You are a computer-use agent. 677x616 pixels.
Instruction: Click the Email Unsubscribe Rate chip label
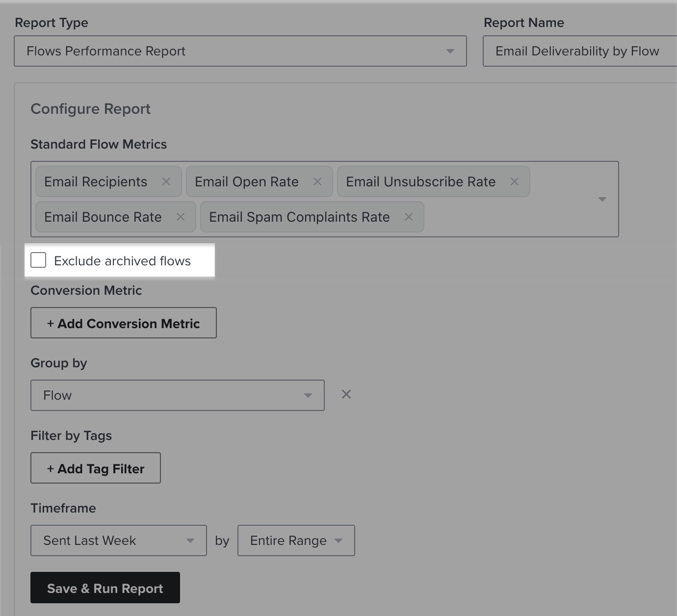[x=420, y=181]
